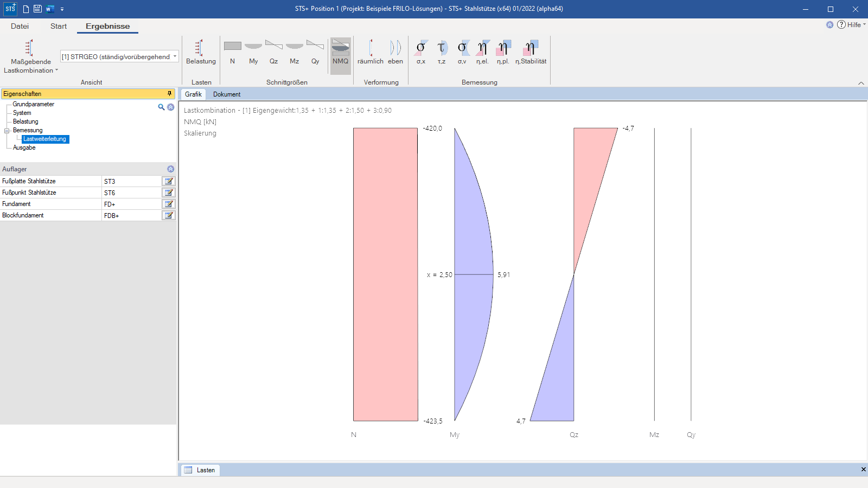
Task: Edit Fußpunkt Stahlstütze ST6 link
Action: click(x=169, y=192)
